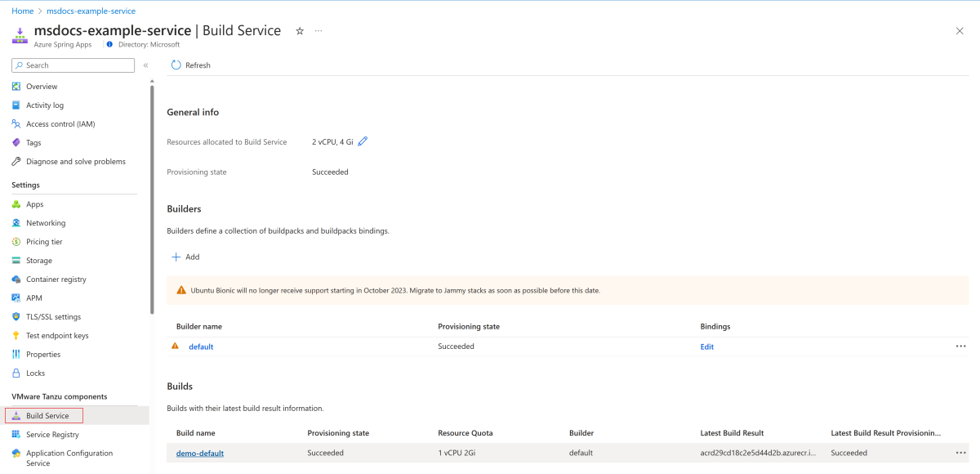Click the Activity log icon
Screen dimensions: 980x474
tap(16, 105)
